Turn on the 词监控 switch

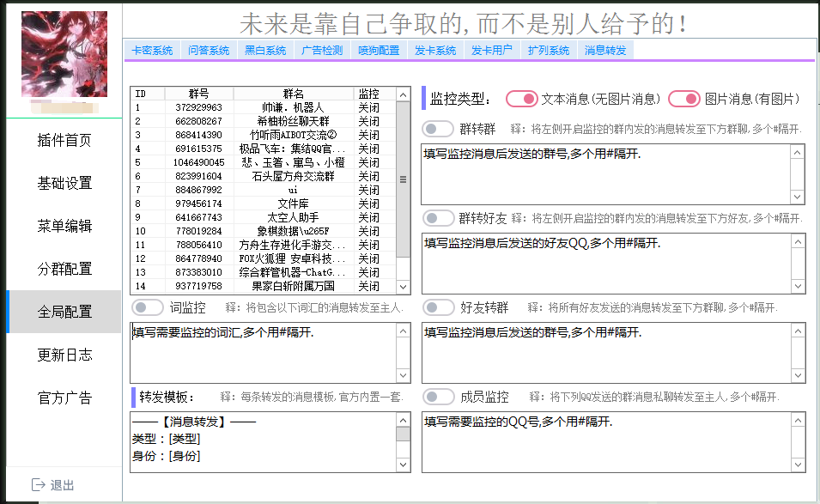(x=147, y=307)
